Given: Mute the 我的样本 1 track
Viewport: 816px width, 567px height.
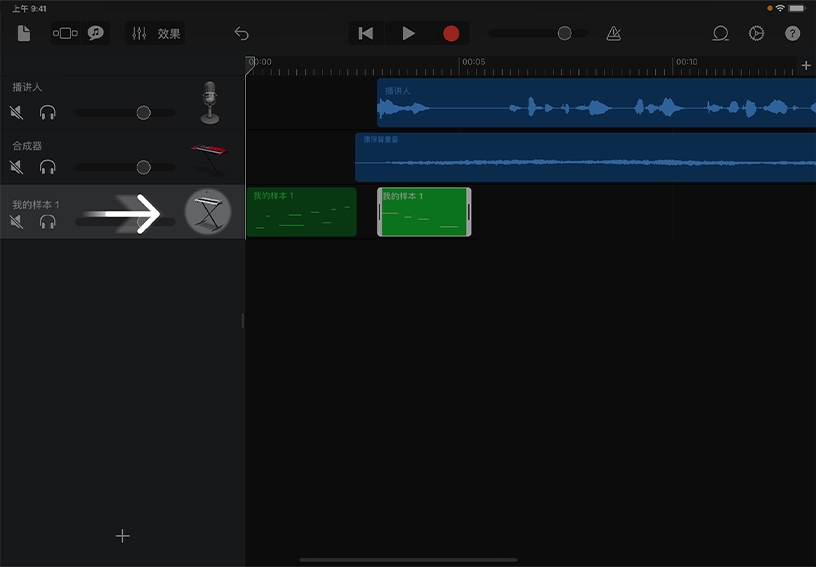Looking at the screenshot, I should click(17, 221).
